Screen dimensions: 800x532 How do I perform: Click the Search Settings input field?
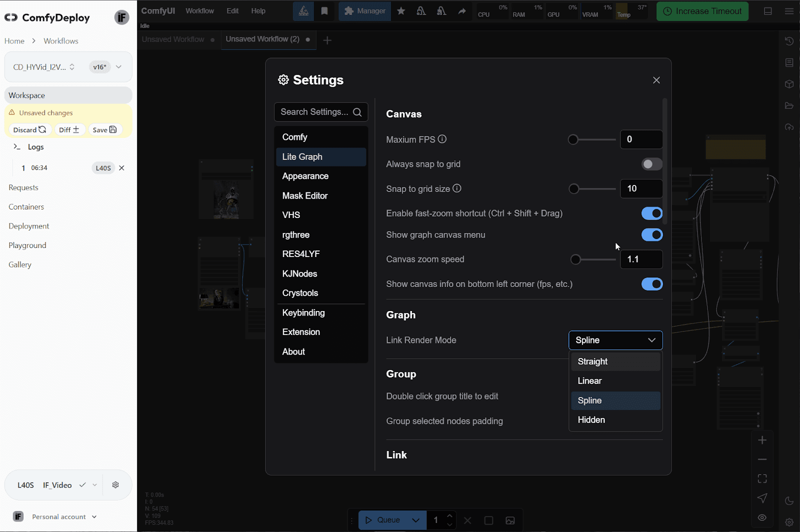tap(321, 112)
